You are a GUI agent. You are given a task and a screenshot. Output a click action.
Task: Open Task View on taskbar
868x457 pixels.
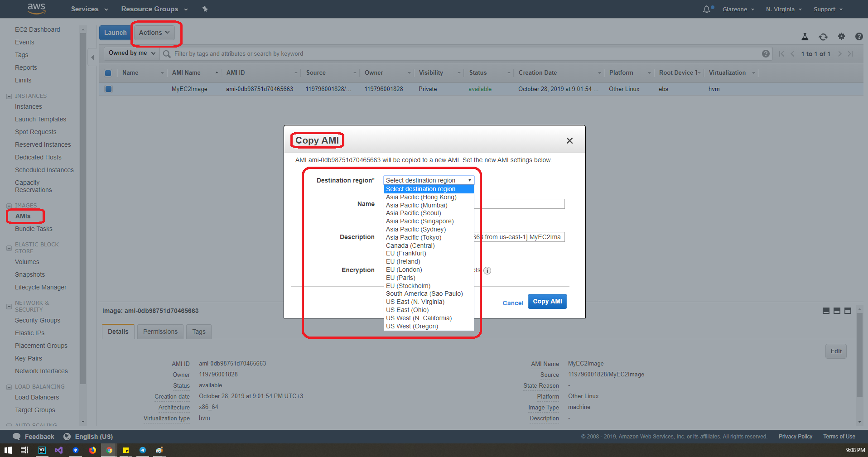[24, 450]
